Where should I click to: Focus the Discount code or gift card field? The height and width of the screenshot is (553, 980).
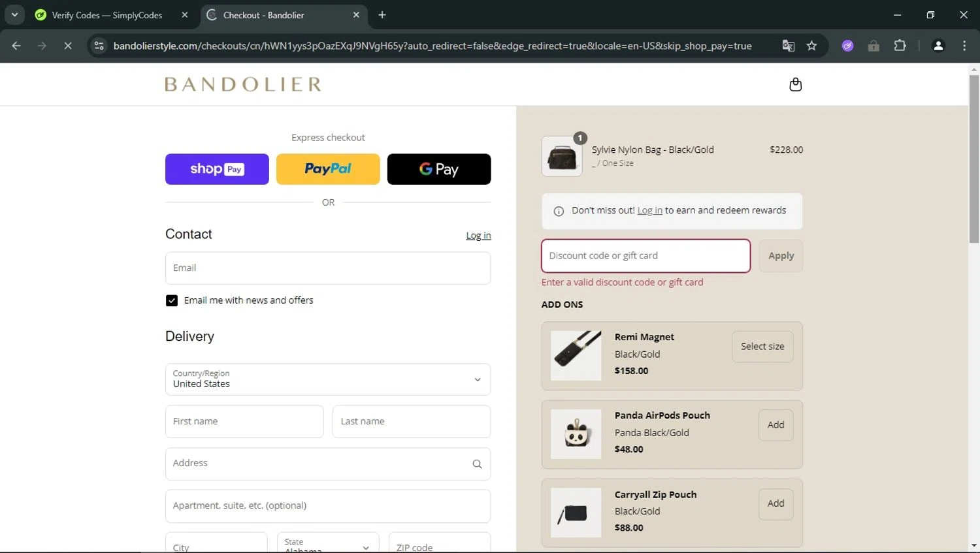coord(645,256)
